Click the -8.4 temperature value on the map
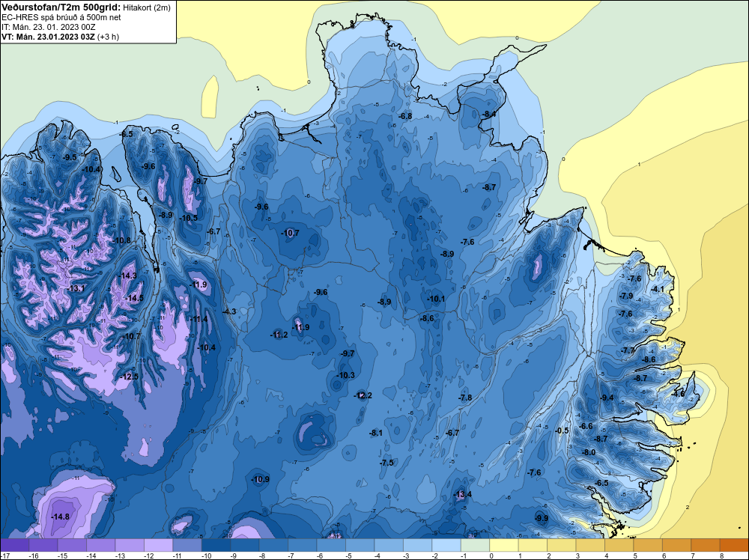Image resolution: width=749 pixels, height=560 pixels. pos(489,114)
